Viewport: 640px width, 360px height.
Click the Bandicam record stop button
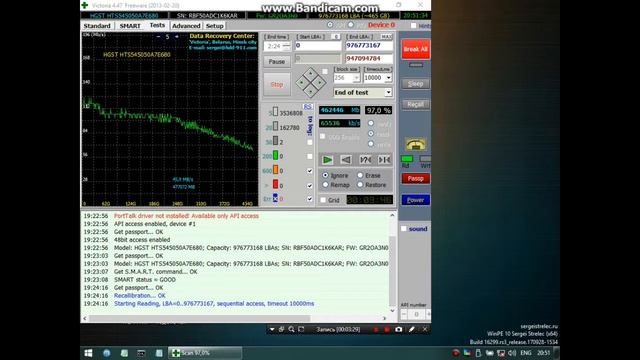click(387, 329)
